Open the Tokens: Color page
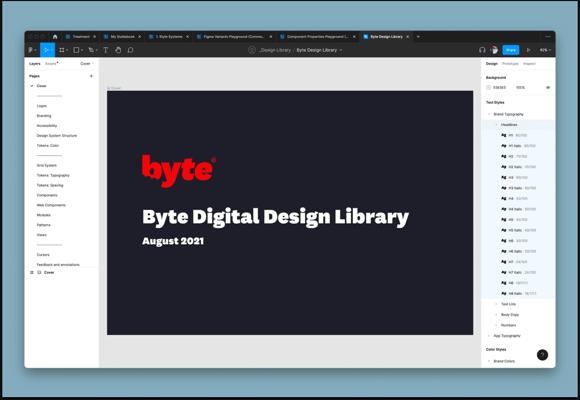The image size is (580, 400). 48,145
